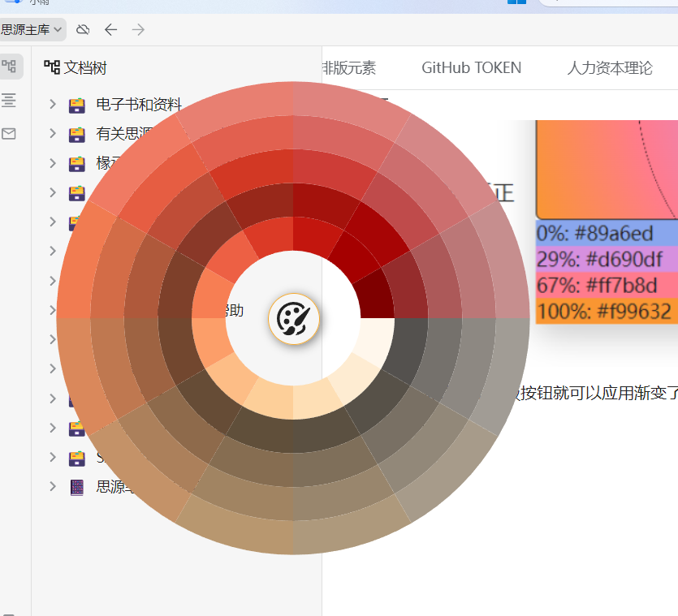Click the notebook icon beside 电子书和资料
Viewport: 678px width, 616px height.
click(77, 105)
